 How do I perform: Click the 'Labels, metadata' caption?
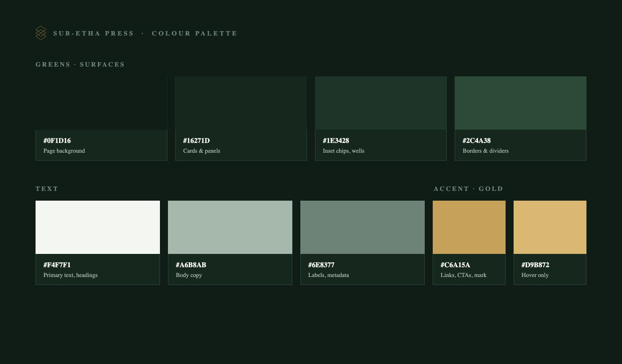(x=329, y=275)
